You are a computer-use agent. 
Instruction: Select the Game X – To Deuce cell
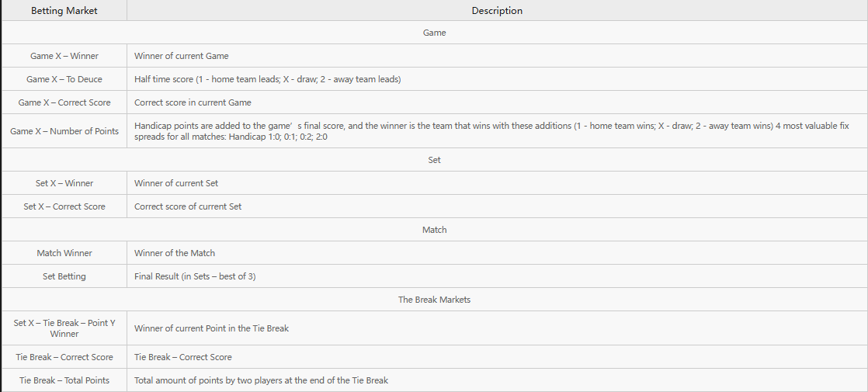point(64,79)
